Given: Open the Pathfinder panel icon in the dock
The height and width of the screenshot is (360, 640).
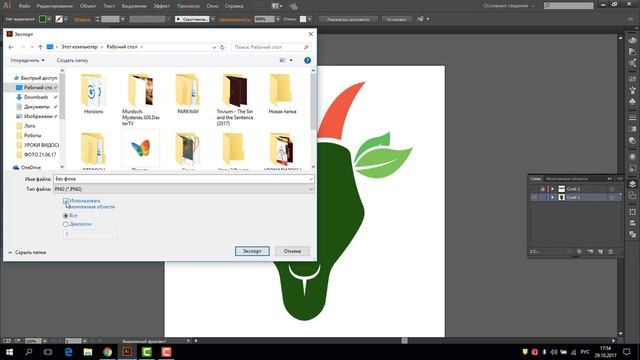Looking at the screenshot, I should click(x=632, y=234).
